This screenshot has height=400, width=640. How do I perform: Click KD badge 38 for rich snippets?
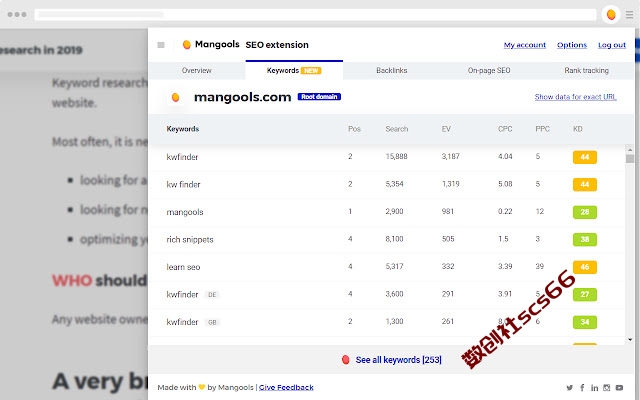click(584, 239)
